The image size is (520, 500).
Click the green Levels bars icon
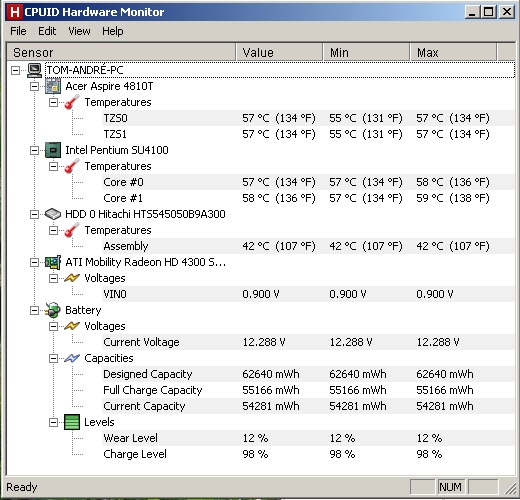(x=72, y=422)
